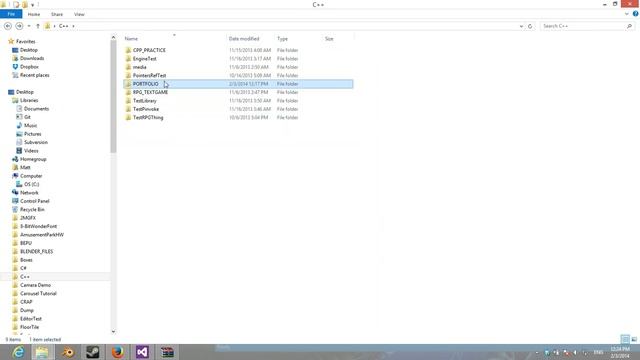Open the File menu tab

(x=11, y=14)
